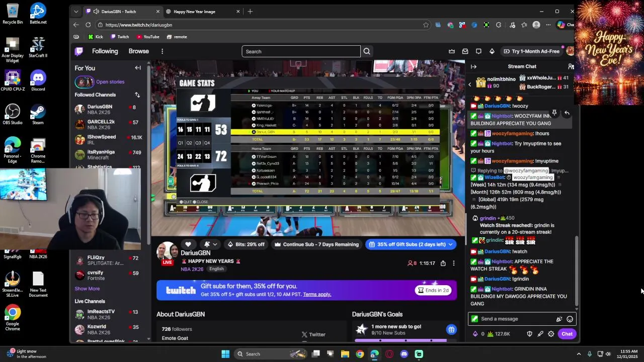
Task: Toggle the taskbar volume icon
Action: [608, 354]
